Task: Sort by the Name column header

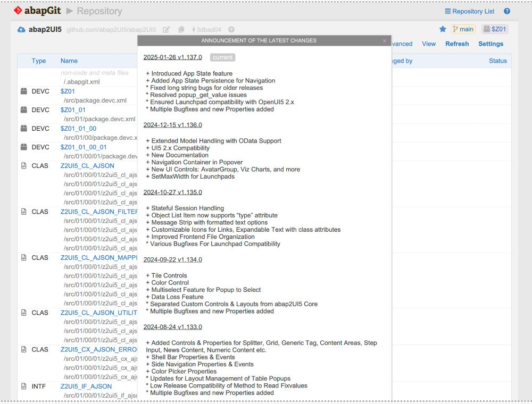Action: coord(69,61)
